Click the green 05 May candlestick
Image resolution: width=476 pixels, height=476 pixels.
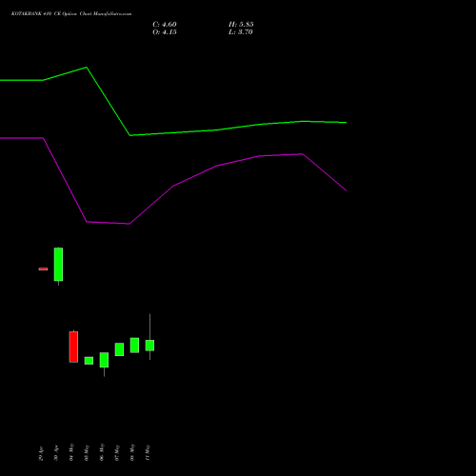[89, 361]
